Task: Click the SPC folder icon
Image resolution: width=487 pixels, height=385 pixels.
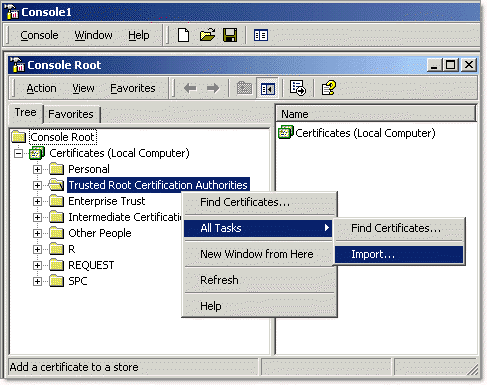Action: (x=57, y=281)
